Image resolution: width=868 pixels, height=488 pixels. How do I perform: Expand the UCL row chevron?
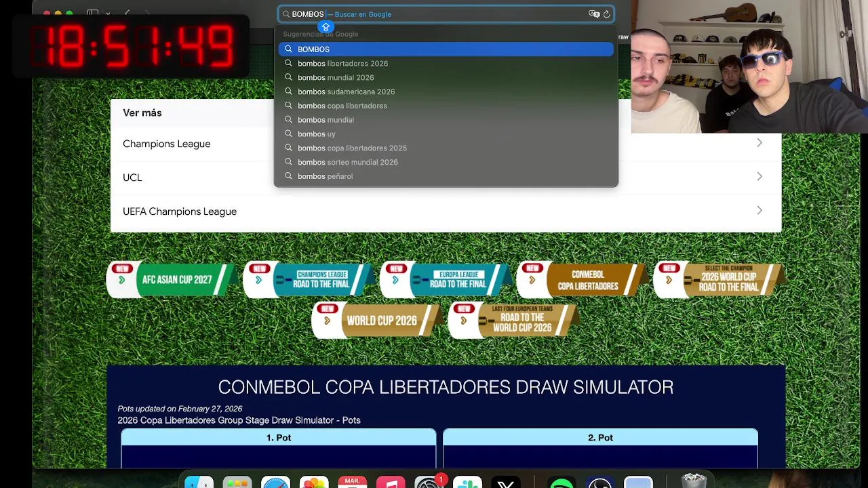tap(759, 177)
